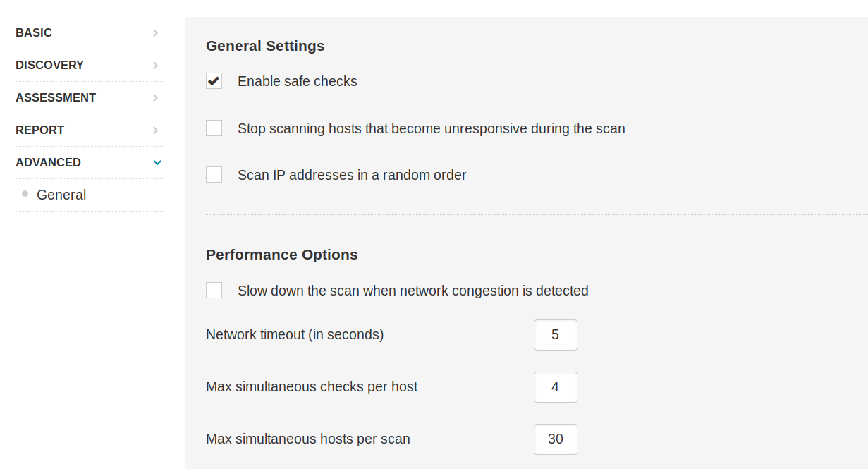Enable slow down on network congestion
This screenshot has width=868, height=469.
[214, 291]
